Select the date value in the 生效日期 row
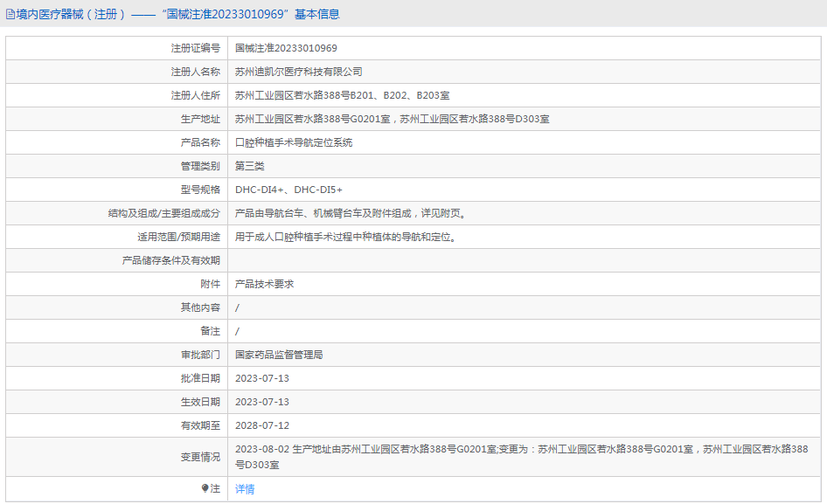This screenshot has height=504, width=827. 262,402
